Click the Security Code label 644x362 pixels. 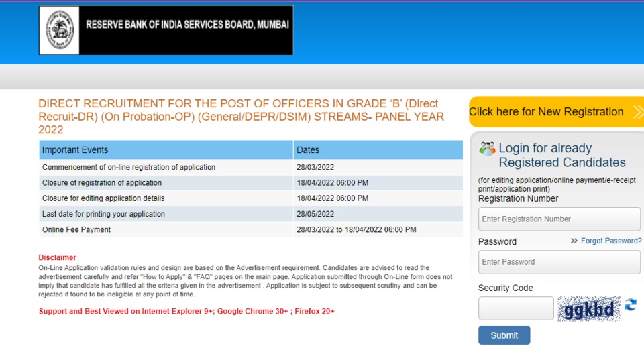pos(506,288)
